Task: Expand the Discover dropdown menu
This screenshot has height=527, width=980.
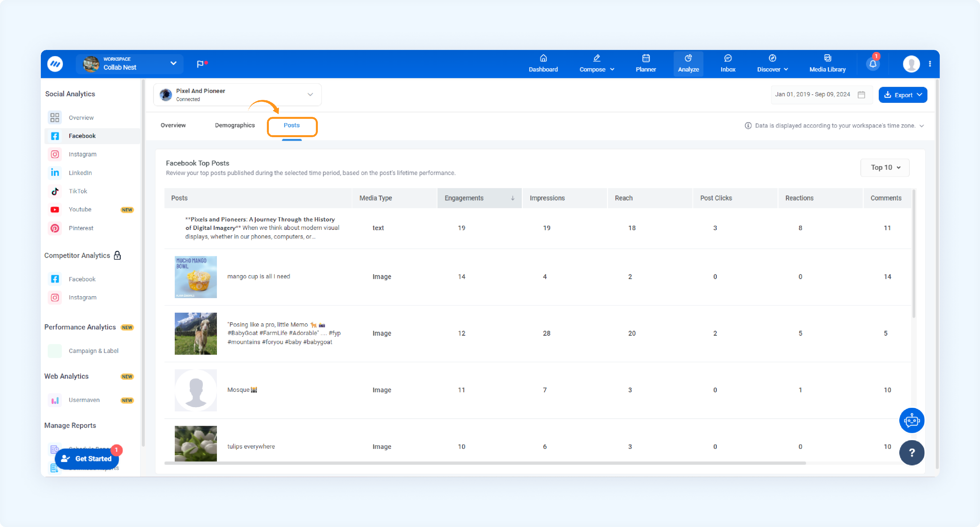Action: 772,64
